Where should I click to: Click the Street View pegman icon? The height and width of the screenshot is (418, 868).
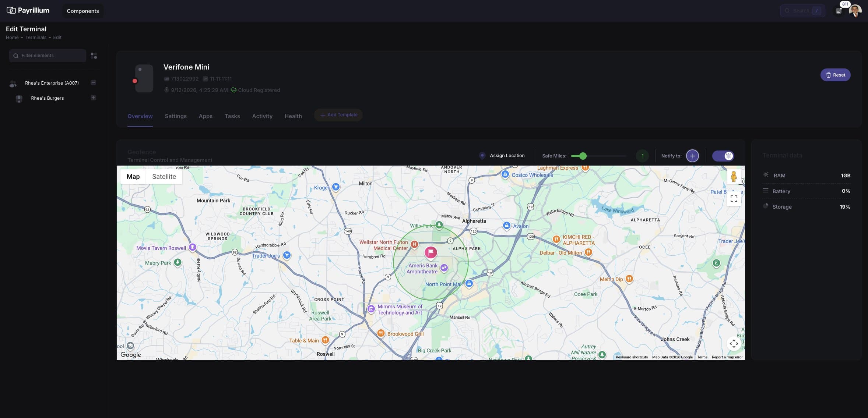tap(734, 177)
